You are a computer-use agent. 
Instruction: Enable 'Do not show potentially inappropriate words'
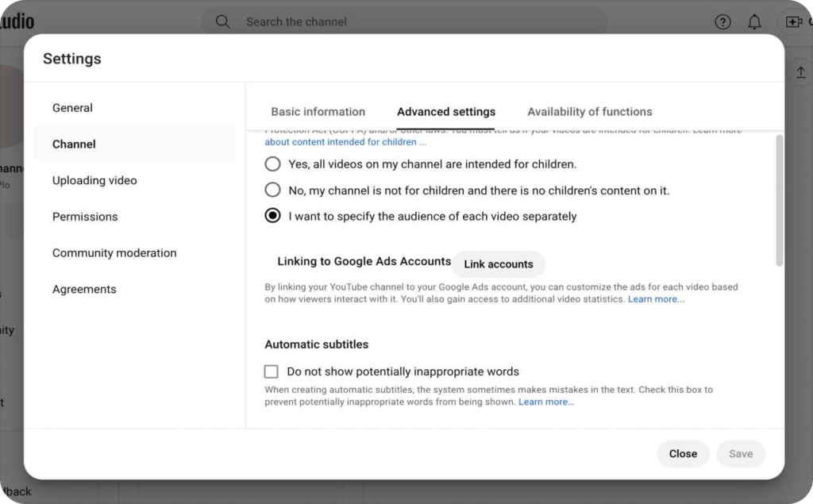tap(272, 371)
